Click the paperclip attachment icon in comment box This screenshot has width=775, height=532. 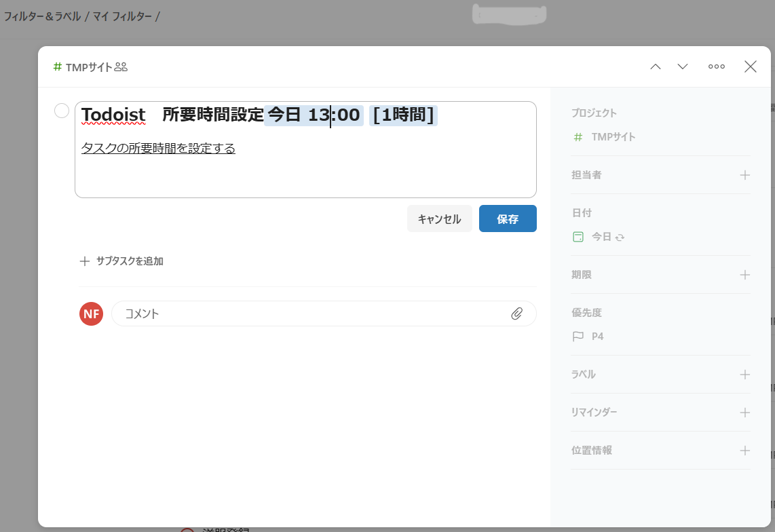pyautogui.click(x=516, y=313)
